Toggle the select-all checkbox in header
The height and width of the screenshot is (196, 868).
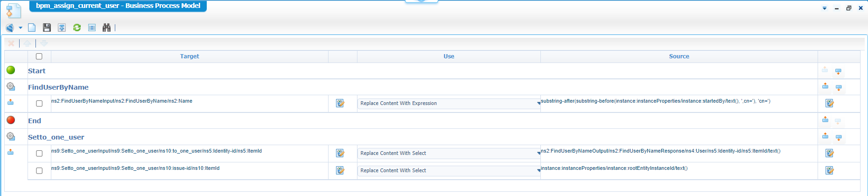point(39,56)
